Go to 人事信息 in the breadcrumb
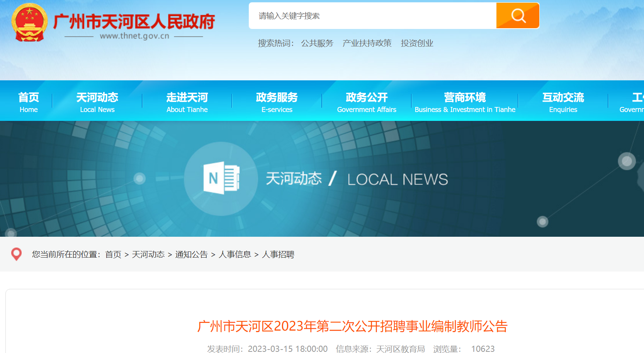 point(235,255)
